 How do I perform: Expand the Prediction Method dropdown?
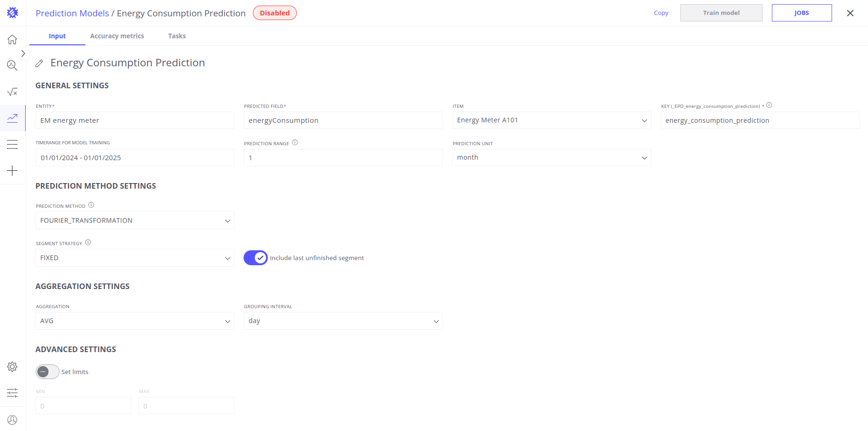134,220
